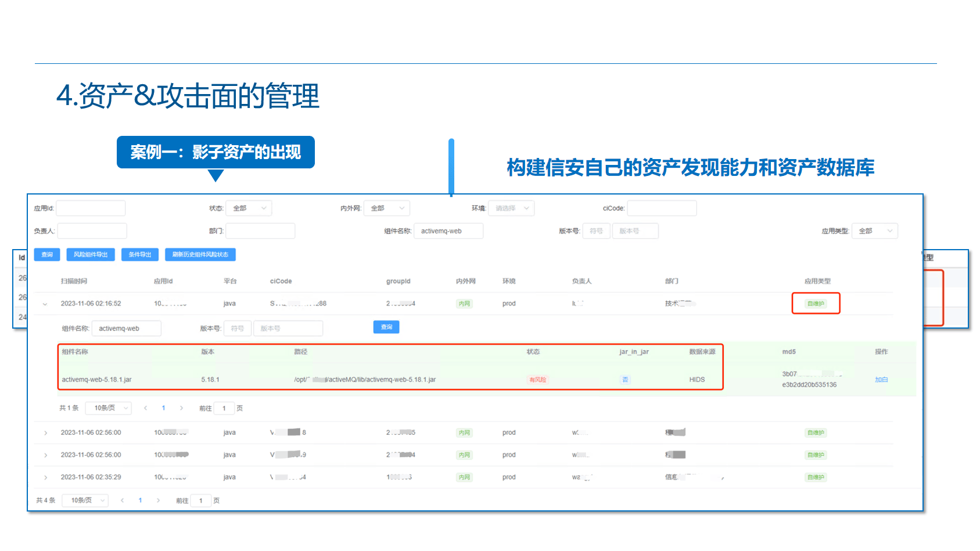The width and height of the screenshot is (980, 551).
Task: Collapse the expanded 02:16:52 row
Action: [x=45, y=304]
